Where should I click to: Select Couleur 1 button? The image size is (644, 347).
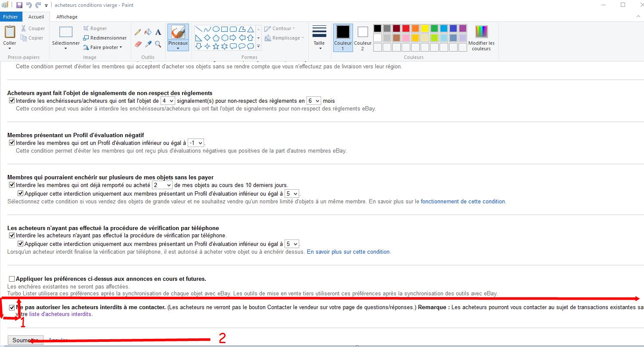point(343,38)
